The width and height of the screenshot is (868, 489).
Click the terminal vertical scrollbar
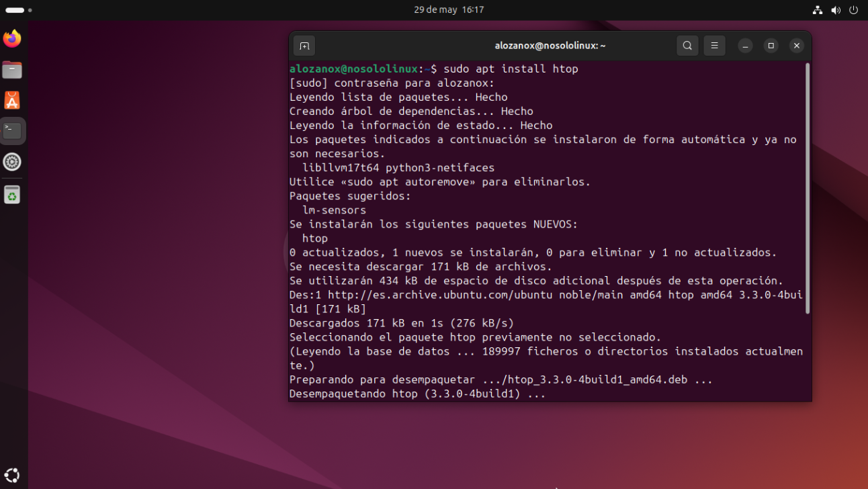coord(807,188)
